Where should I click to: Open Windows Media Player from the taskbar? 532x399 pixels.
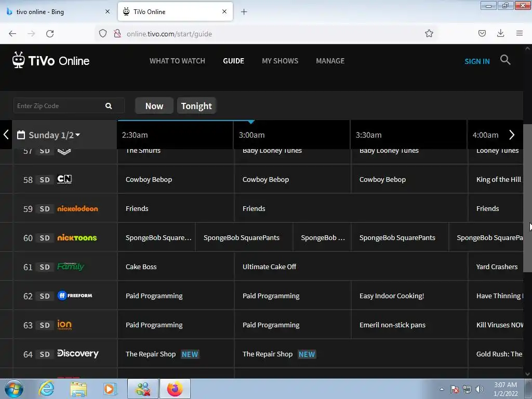click(110, 389)
